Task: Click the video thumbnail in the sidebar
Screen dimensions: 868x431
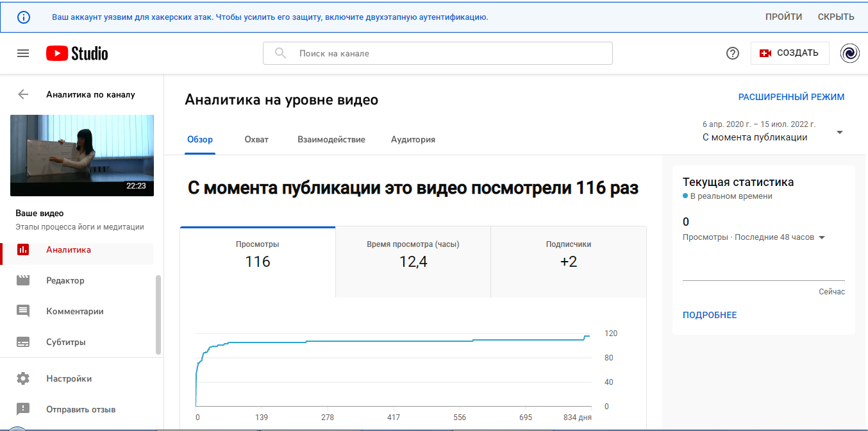Action: pos(82,155)
